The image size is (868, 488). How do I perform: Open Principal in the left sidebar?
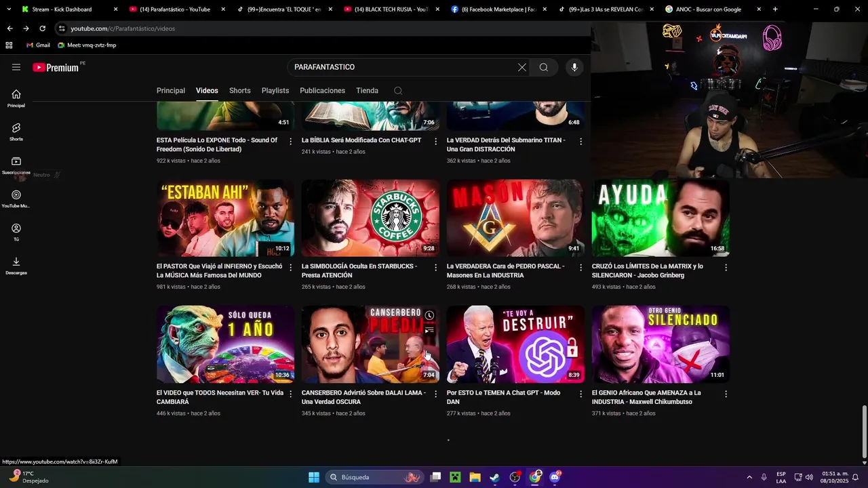coord(16,98)
